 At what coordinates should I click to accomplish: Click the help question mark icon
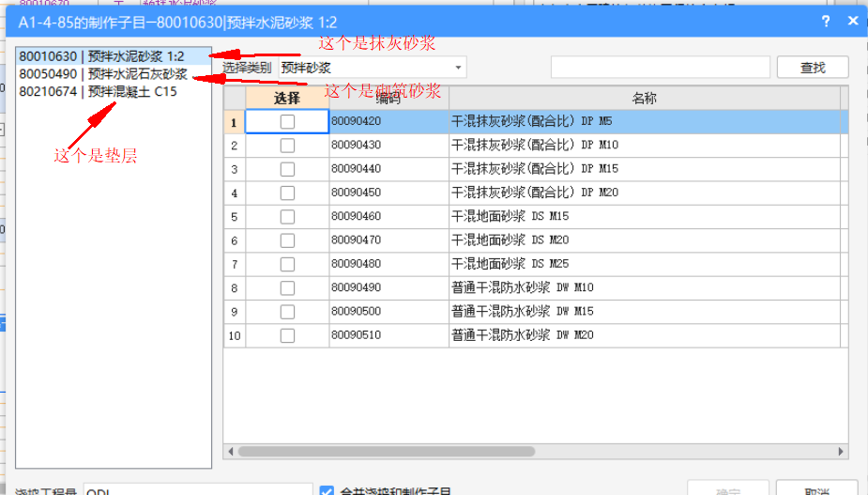coord(826,21)
